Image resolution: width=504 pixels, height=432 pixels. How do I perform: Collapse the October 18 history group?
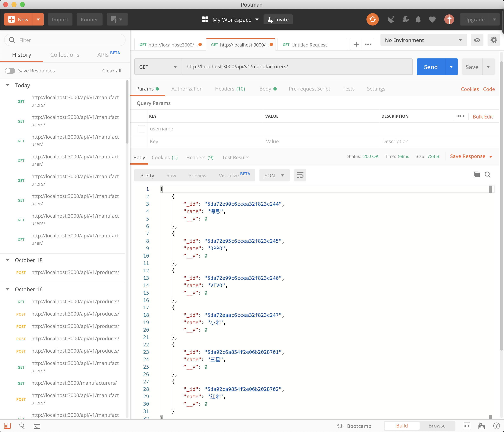coord(8,260)
